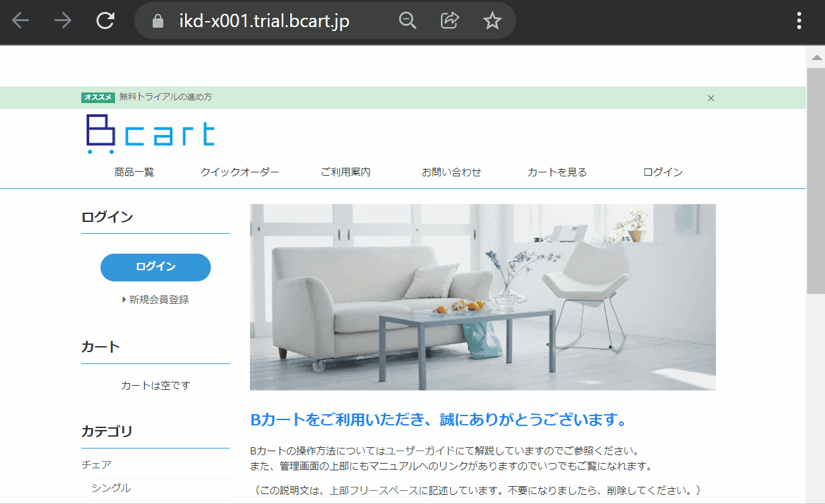This screenshot has height=504, width=825.
Task: Click the カートは空です text
Action: (155, 385)
